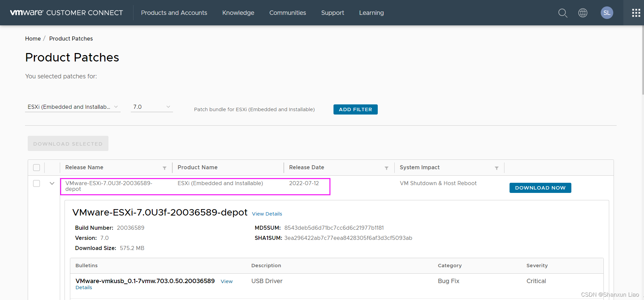Click the Release Date column filter icon
This screenshot has height=300, width=644.
(x=387, y=168)
